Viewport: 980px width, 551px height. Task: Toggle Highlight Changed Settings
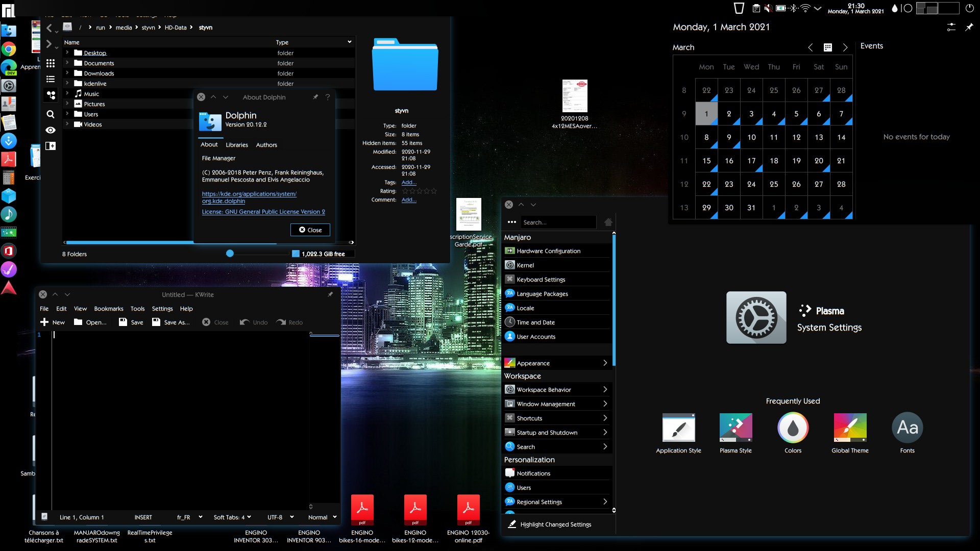(550, 524)
